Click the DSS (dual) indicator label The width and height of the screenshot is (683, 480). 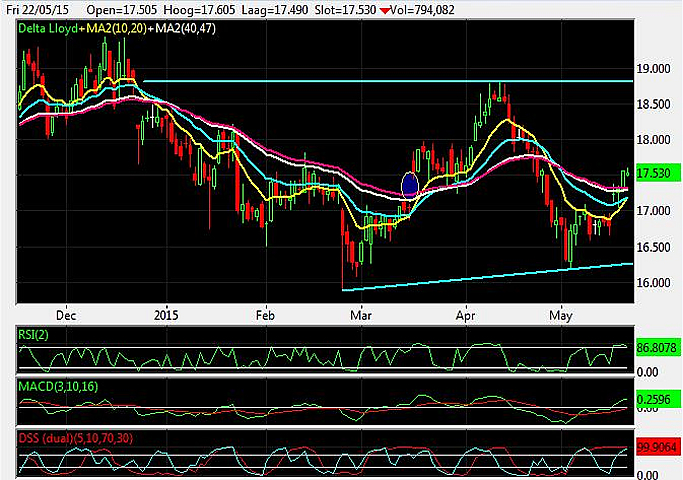pyautogui.click(x=74, y=436)
